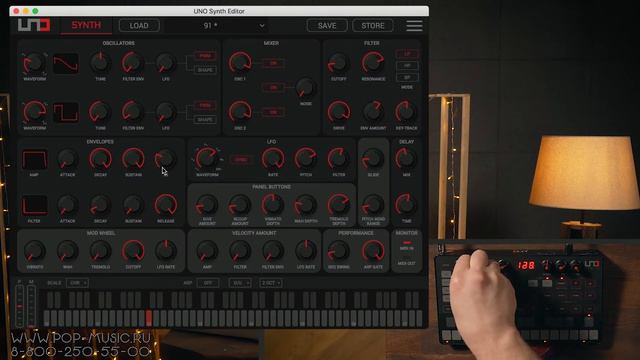640x360 pixels.
Task: Click the STORE button
Action: pos(373,26)
